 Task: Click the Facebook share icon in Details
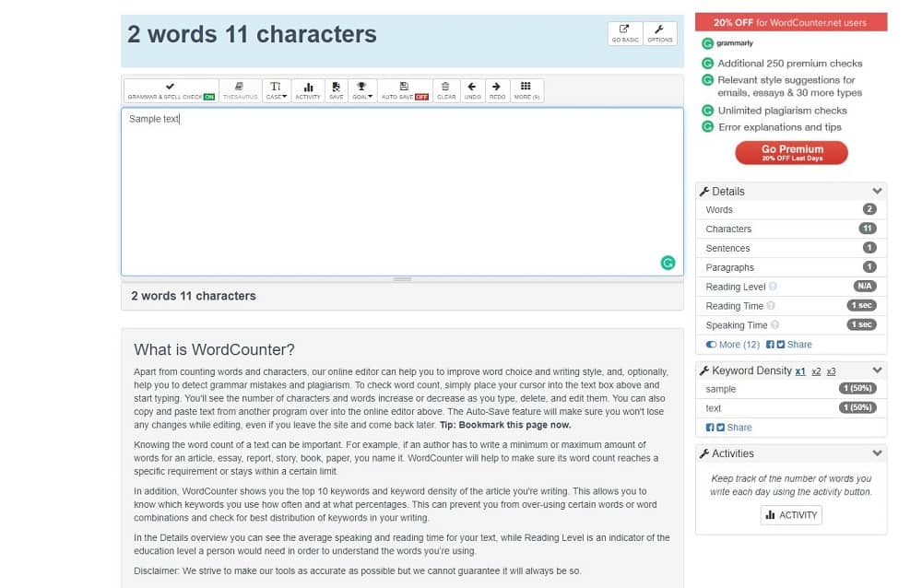click(770, 345)
